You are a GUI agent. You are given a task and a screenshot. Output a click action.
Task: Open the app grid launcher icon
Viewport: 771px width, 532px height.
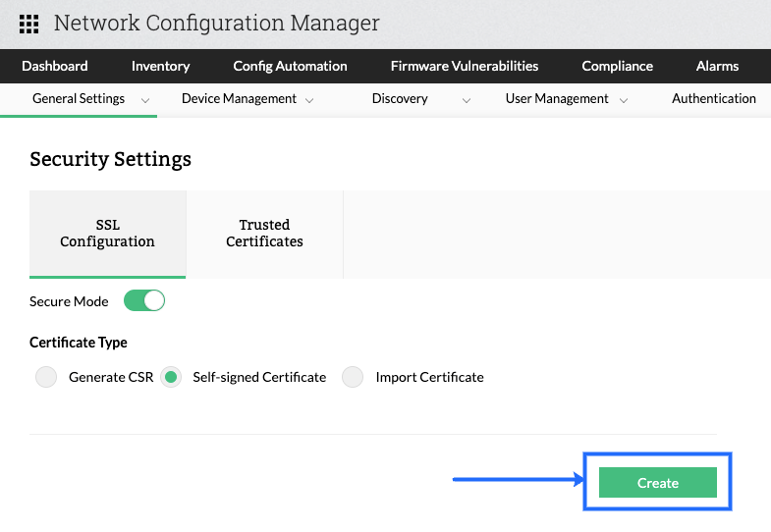point(28,24)
